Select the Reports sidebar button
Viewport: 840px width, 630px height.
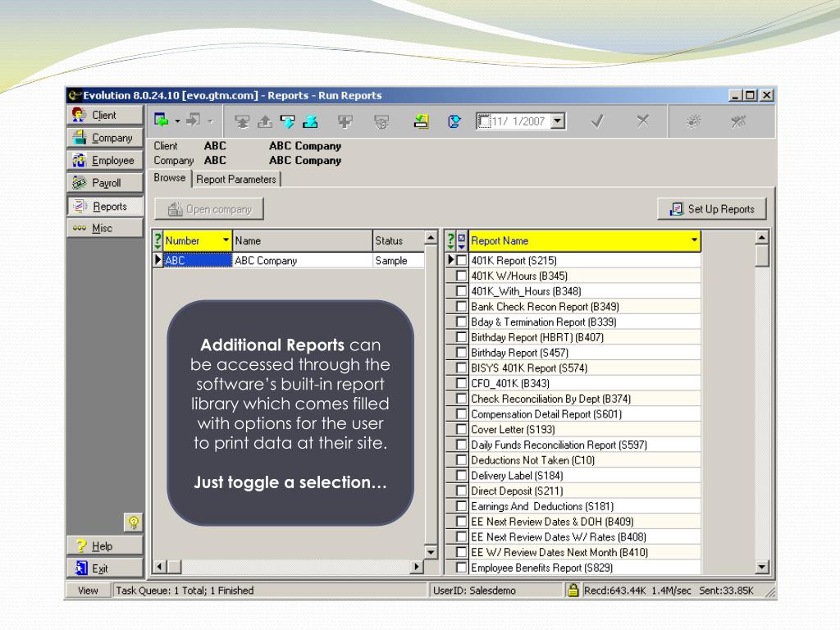(105, 206)
